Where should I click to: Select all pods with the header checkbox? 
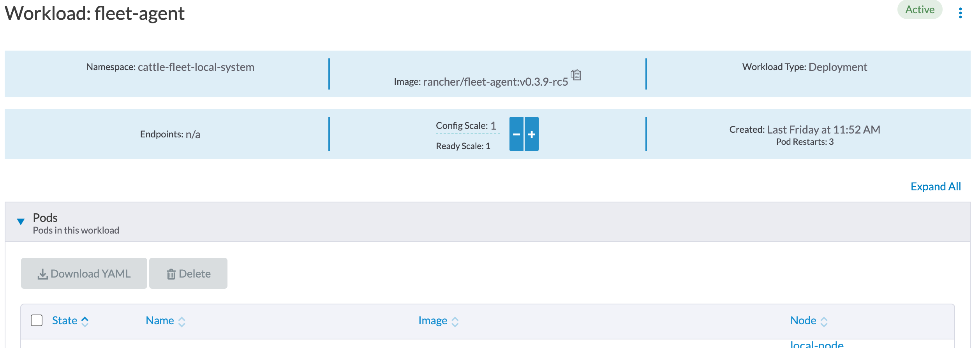[36, 320]
